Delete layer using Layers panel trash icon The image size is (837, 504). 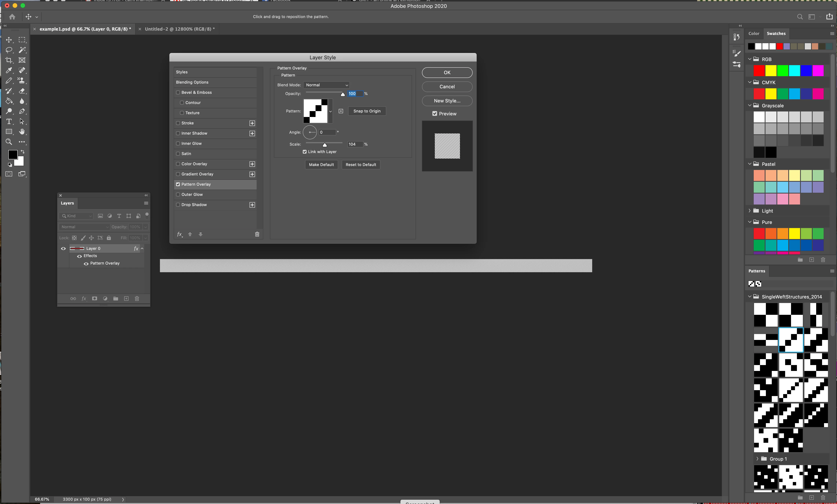coord(137,299)
